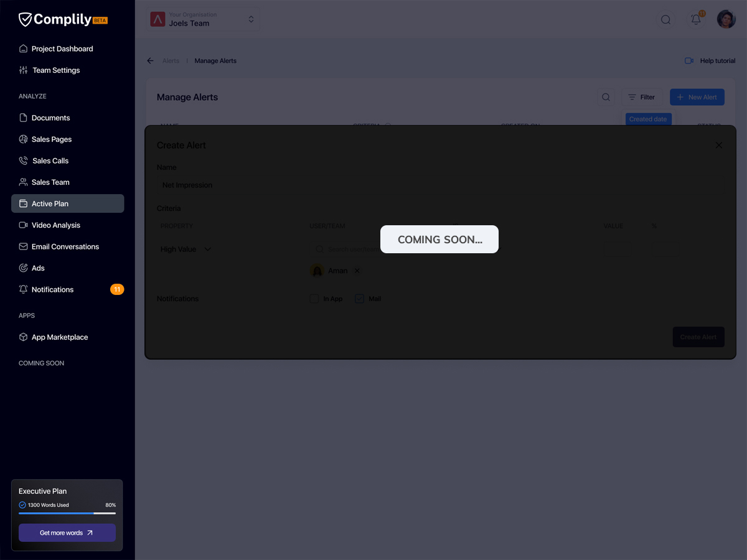Click the Manage Alerts search icon
747x560 pixels.
pos(606,97)
